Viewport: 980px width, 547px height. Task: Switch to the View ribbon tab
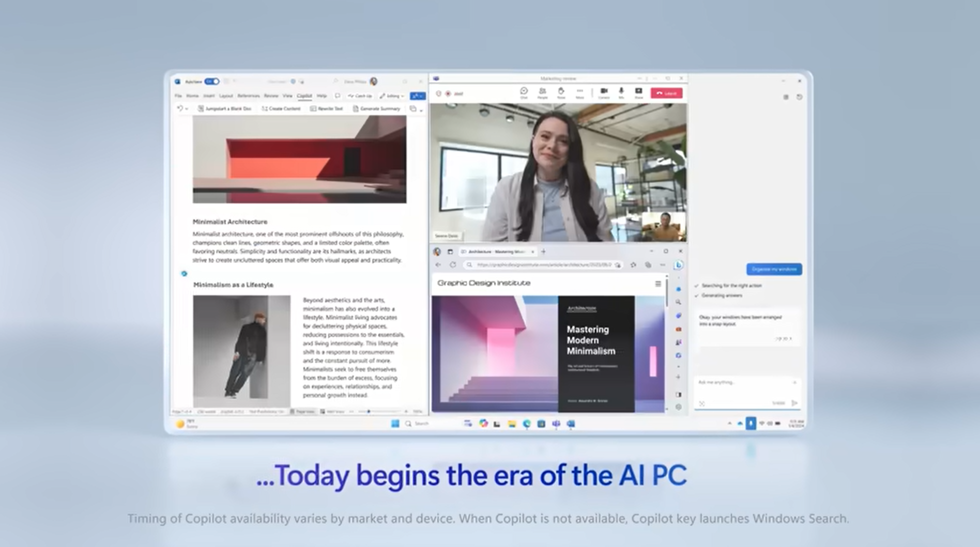[287, 96]
